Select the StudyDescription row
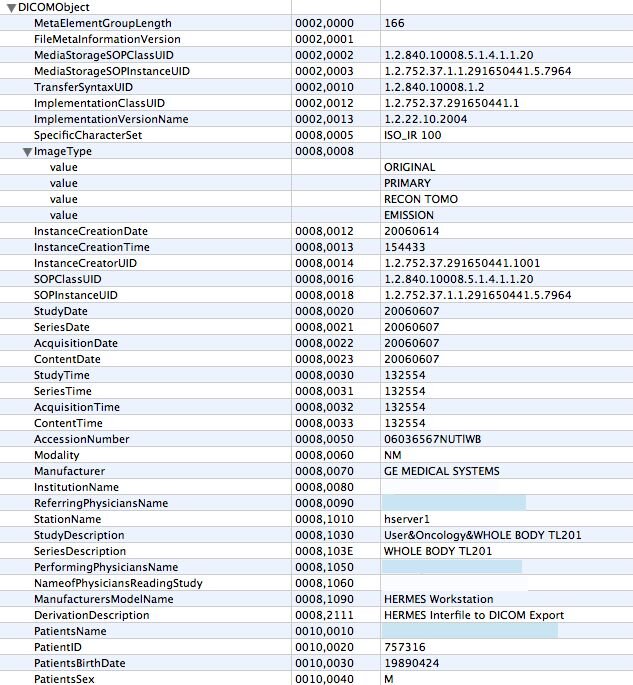The width and height of the screenshot is (633, 685). (x=316, y=535)
